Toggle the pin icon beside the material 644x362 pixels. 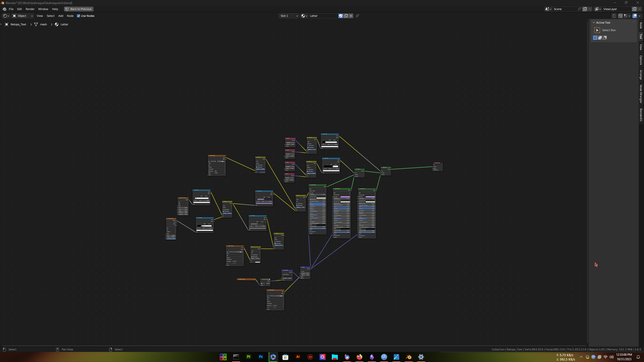pyautogui.click(x=357, y=16)
